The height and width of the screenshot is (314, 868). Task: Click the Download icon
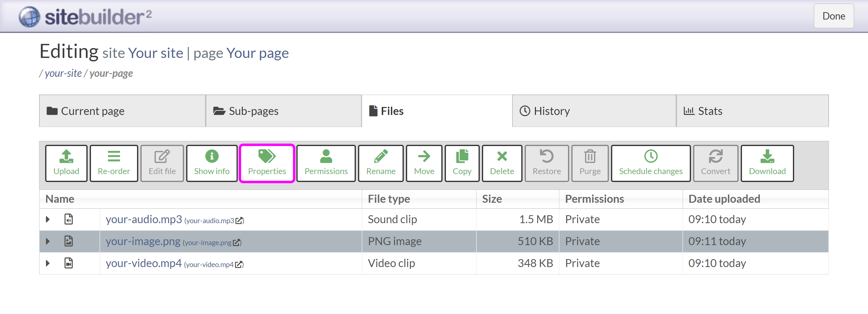click(767, 163)
